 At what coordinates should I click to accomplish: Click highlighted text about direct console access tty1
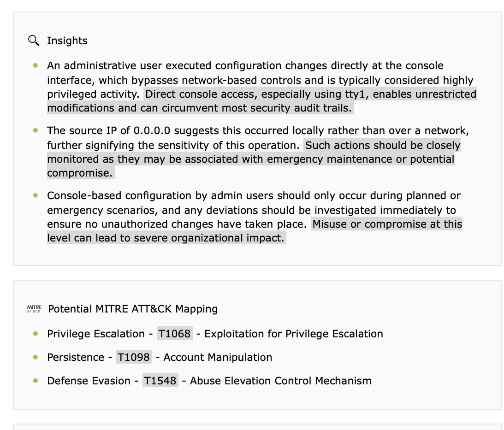[x=261, y=101]
